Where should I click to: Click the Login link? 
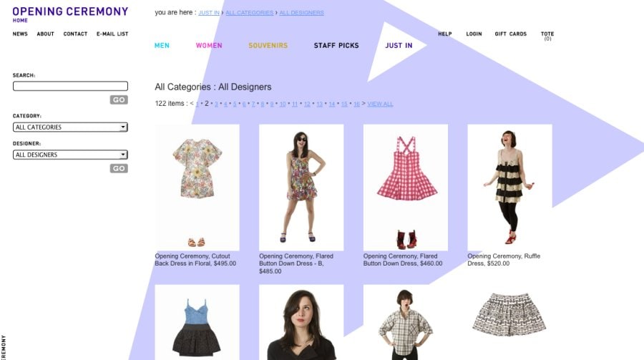pos(474,34)
